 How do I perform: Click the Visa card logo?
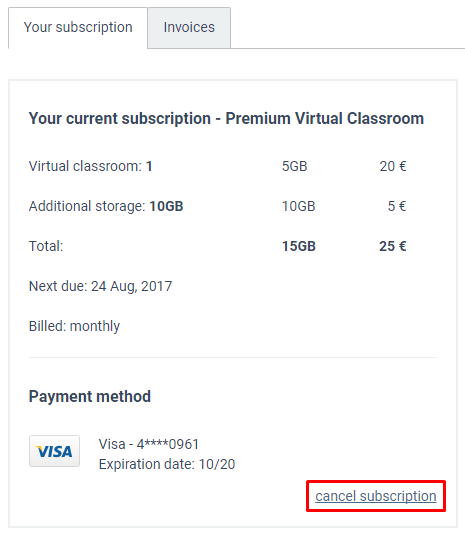coord(54,451)
